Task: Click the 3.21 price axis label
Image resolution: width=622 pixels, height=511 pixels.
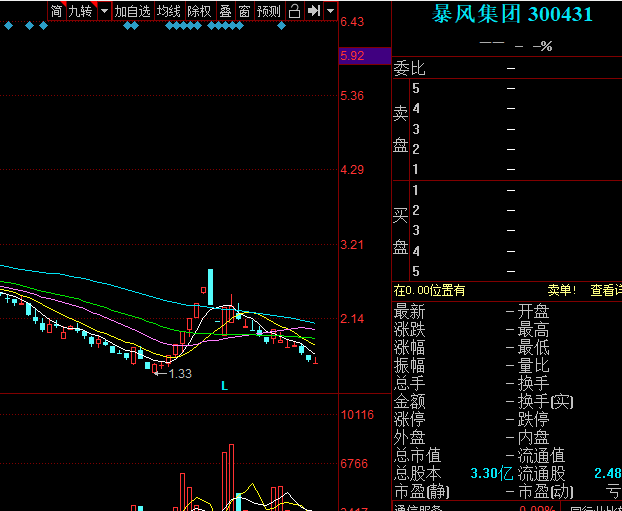Action: (352, 244)
